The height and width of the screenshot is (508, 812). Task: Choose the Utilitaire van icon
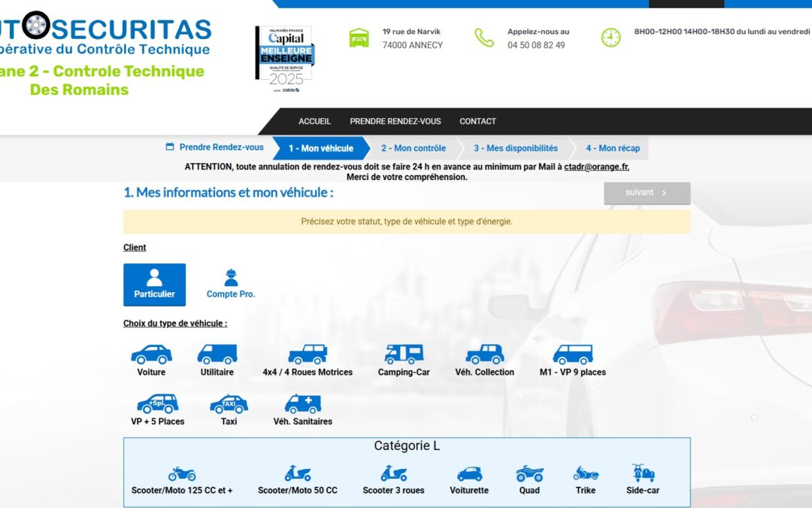(x=217, y=354)
